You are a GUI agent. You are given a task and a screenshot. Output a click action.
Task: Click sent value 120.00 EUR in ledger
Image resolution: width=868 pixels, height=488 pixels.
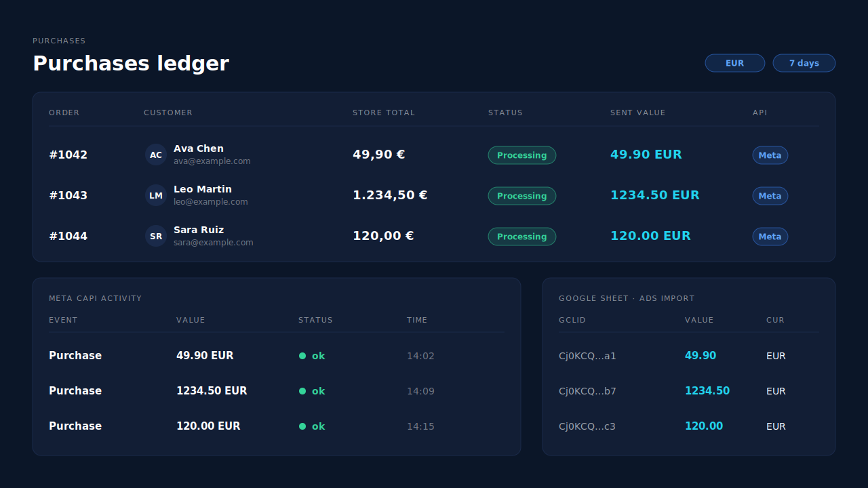(x=651, y=236)
